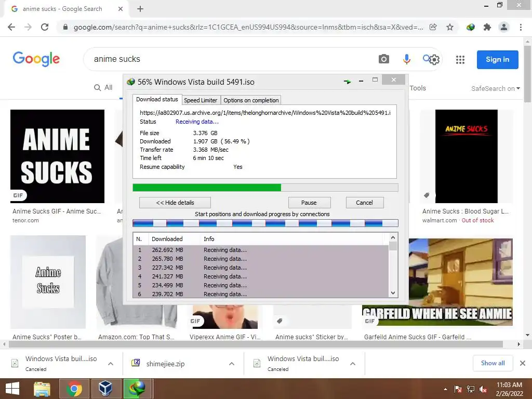Viewport: 532px width, 399px height.
Task: Select connection row 1 with 262.692 MB
Action: coord(261,250)
